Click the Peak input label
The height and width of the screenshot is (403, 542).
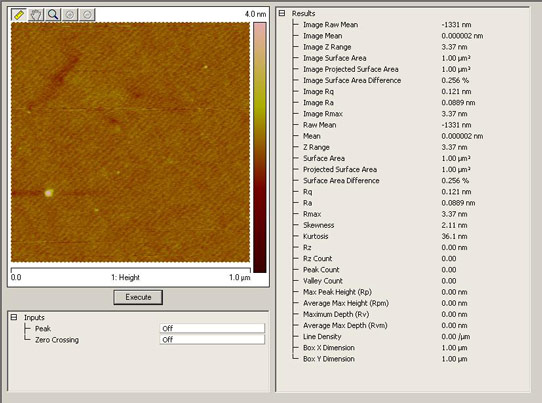[43, 328]
